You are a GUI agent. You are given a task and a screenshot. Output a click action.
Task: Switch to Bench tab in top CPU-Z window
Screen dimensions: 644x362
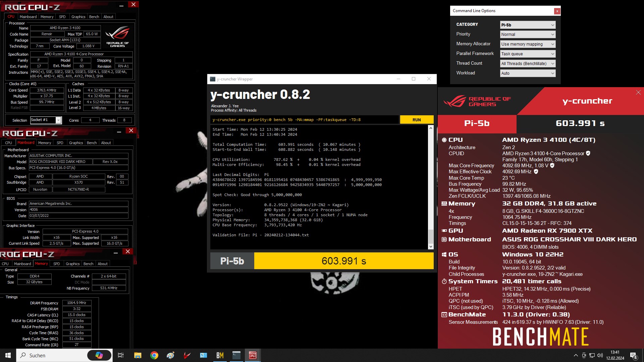click(x=94, y=17)
